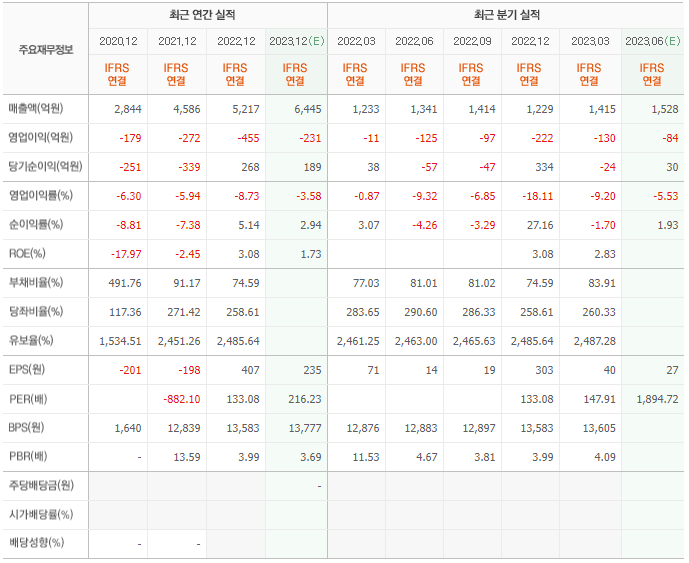
Task: Click the 1,534.51 reserve ratio value
Action: click(x=120, y=341)
